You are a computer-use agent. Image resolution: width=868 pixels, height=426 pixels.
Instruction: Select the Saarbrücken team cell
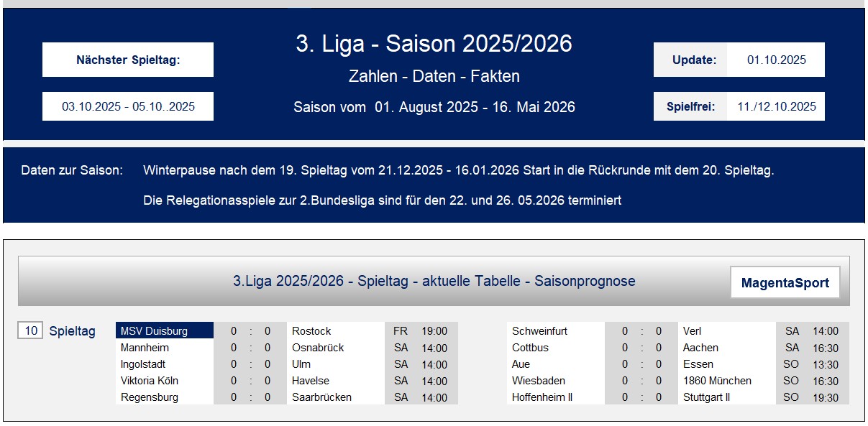pos(335,397)
